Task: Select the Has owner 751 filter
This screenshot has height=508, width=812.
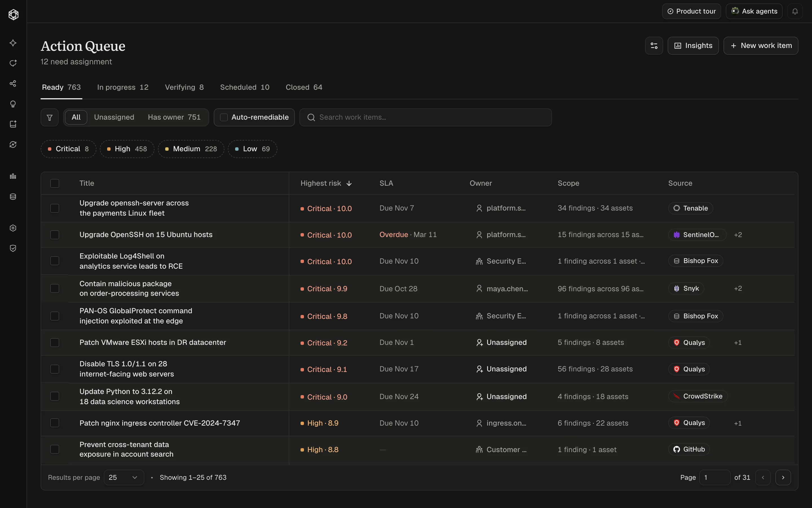Action: pyautogui.click(x=174, y=117)
